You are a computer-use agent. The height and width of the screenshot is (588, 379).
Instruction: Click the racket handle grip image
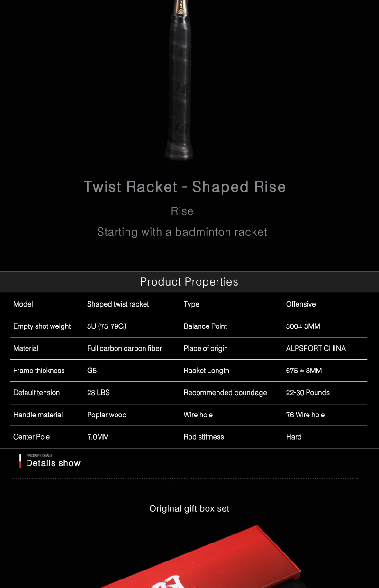pos(179,81)
